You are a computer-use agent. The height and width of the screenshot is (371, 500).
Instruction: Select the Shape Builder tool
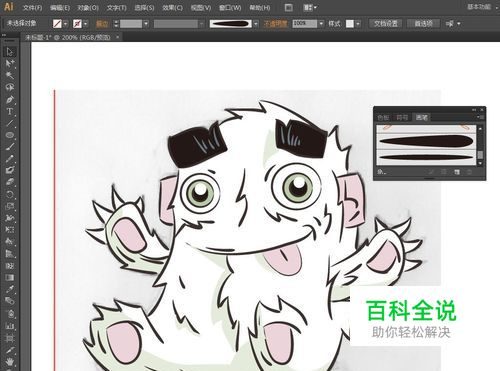[10, 241]
